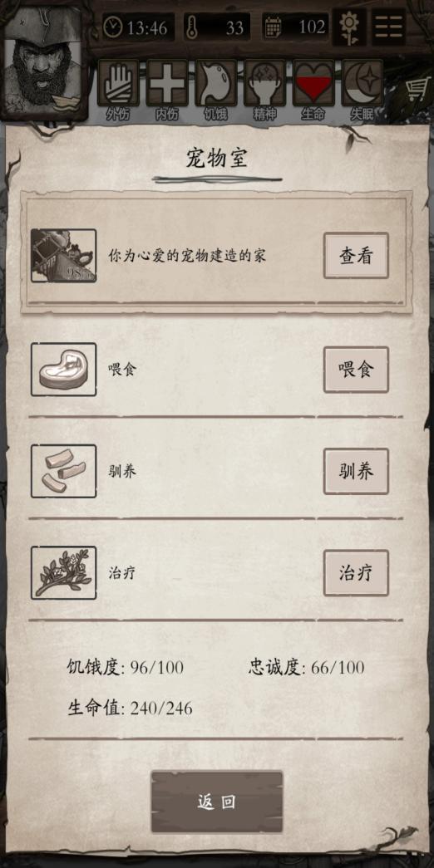Click the 查看 button for pet home
Image resolution: width=434 pixels, height=868 pixels.
coord(356,255)
